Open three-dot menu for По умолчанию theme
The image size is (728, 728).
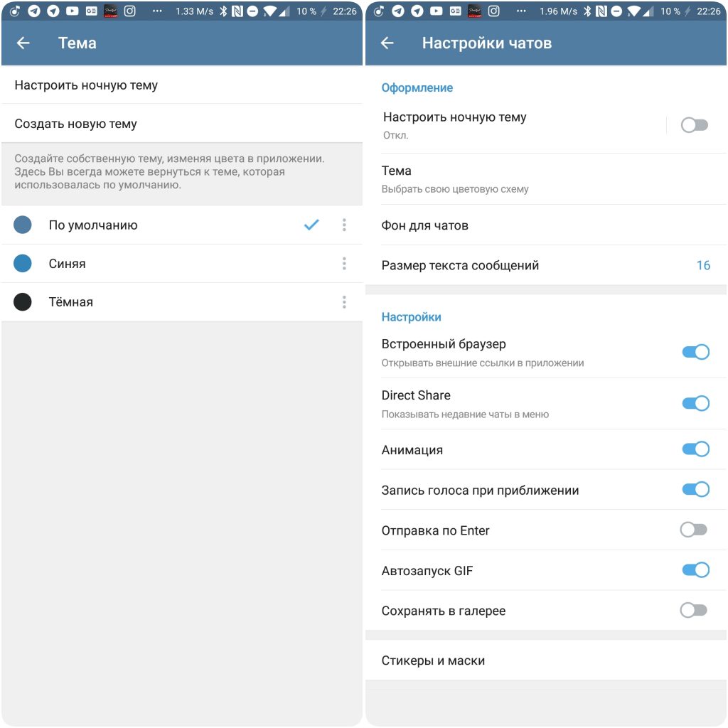tap(344, 225)
